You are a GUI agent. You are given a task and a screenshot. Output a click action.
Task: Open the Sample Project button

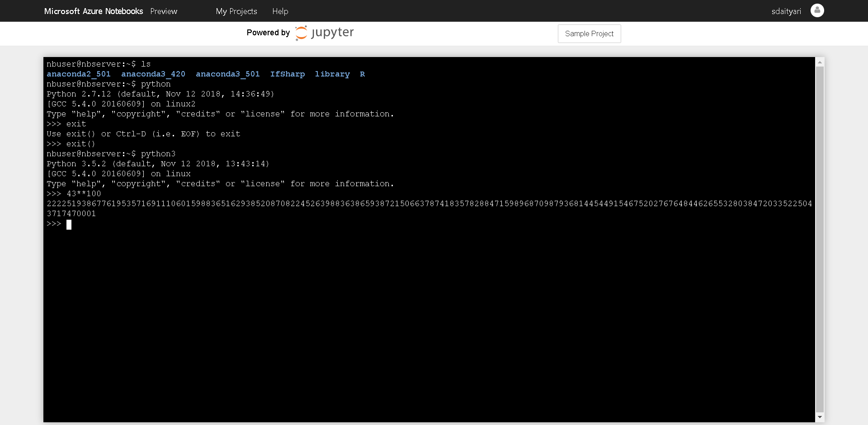(589, 33)
